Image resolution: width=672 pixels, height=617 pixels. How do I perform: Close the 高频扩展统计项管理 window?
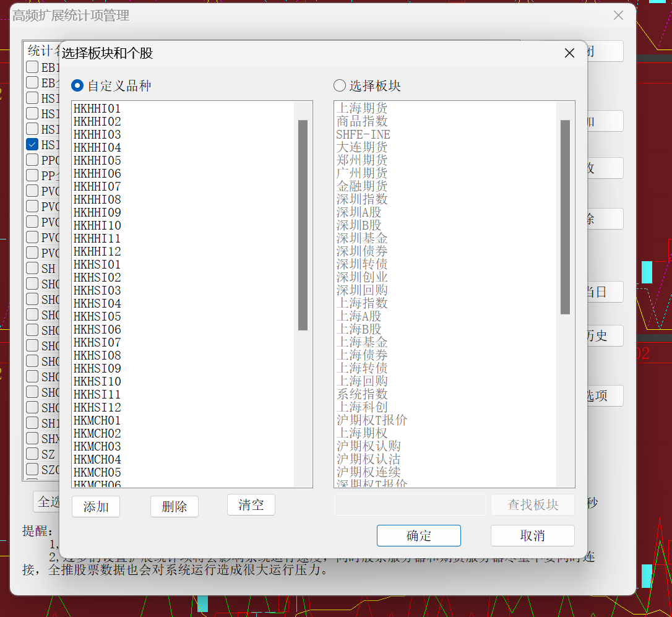click(x=618, y=15)
